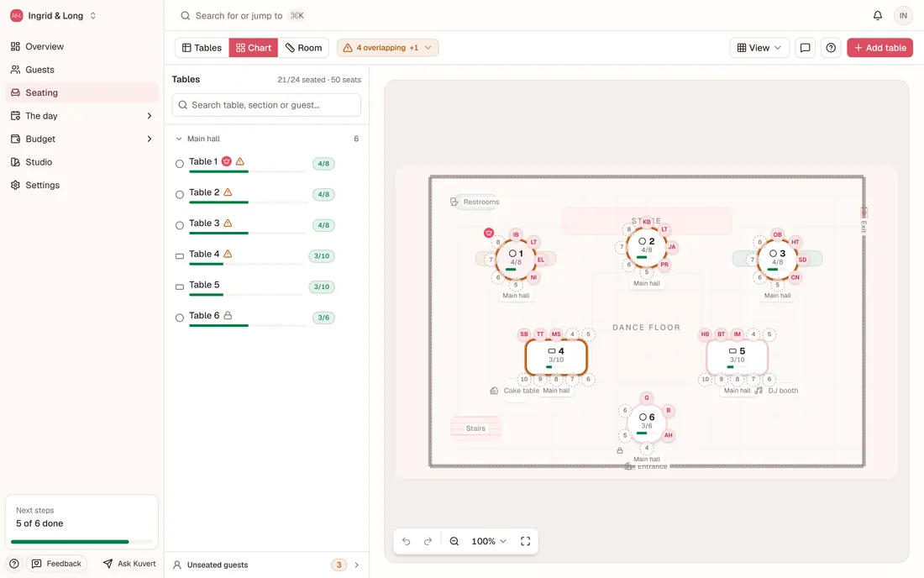Open the Settings page

click(82, 185)
